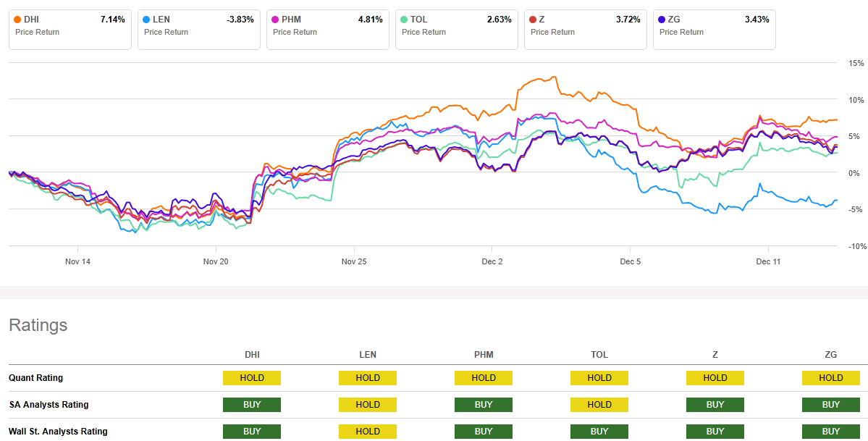
Task: Click the purple ZG legend dot
Action: [662, 20]
